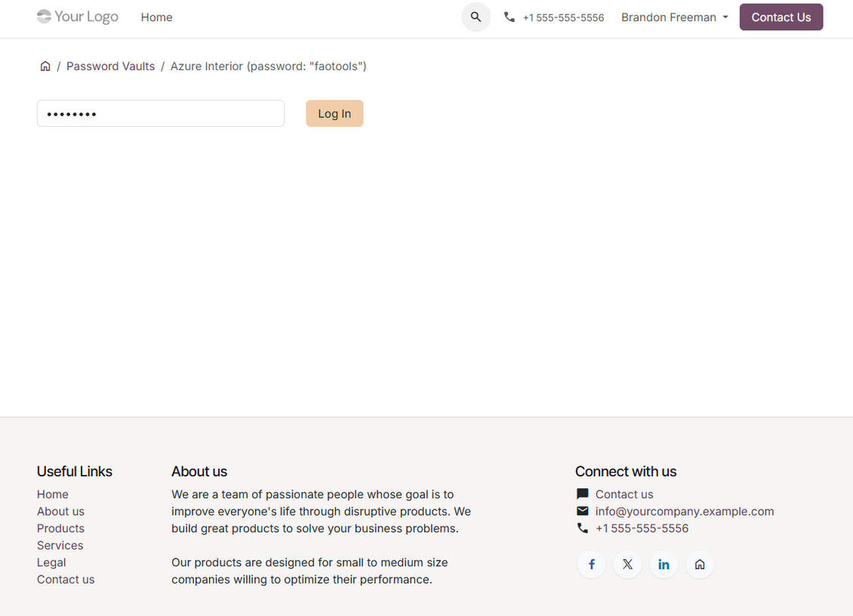853x616 pixels.
Task: Open footer About us link
Action: pyautogui.click(x=60, y=511)
